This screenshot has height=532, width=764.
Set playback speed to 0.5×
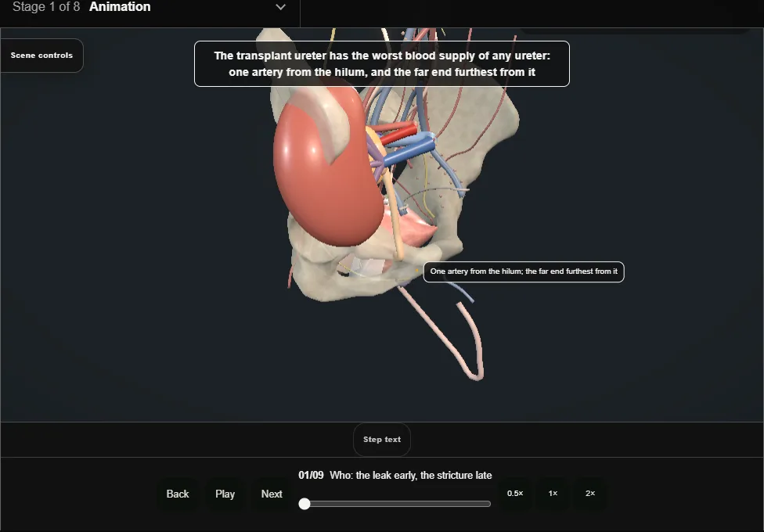click(x=515, y=494)
